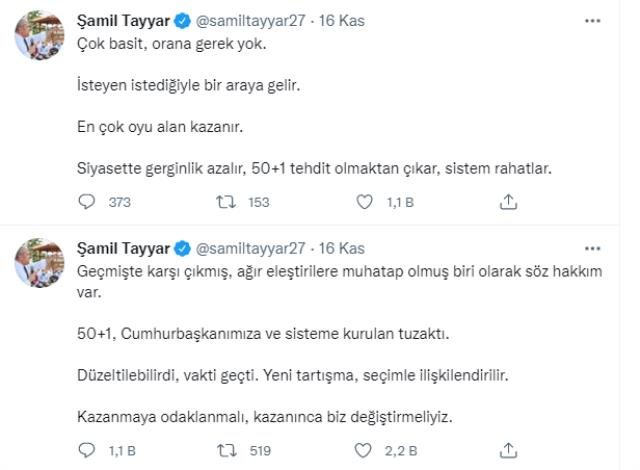Retweet the second tweet with 519 retweets
Image resolution: width=640 pixels, height=470 pixels.
pyautogui.click(x=227, y=450)
